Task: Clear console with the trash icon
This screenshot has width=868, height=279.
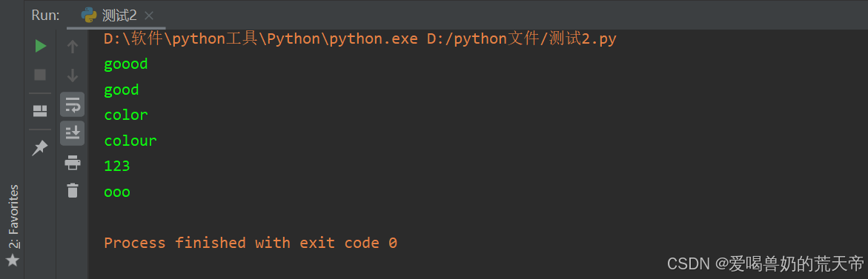Action: (x=73, y=191)
